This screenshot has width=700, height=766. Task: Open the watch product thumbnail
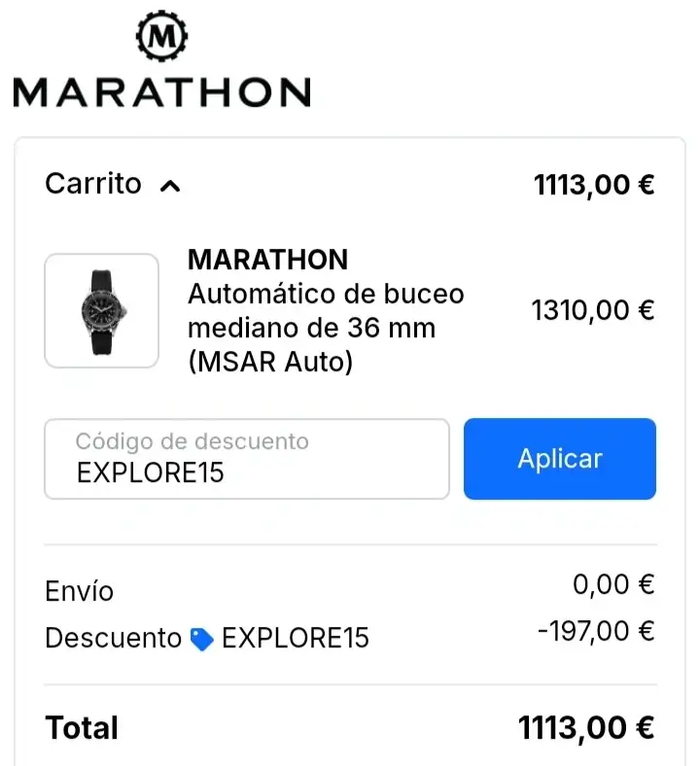(102, 311)
